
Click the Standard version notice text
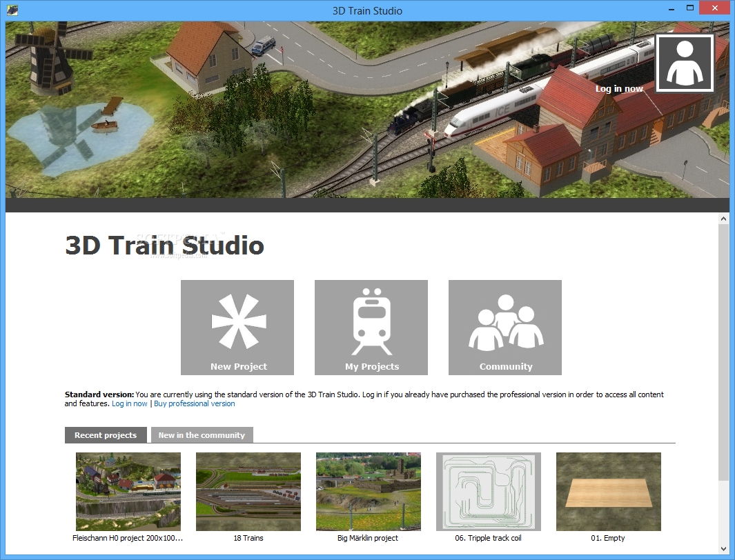coord(364,399)
